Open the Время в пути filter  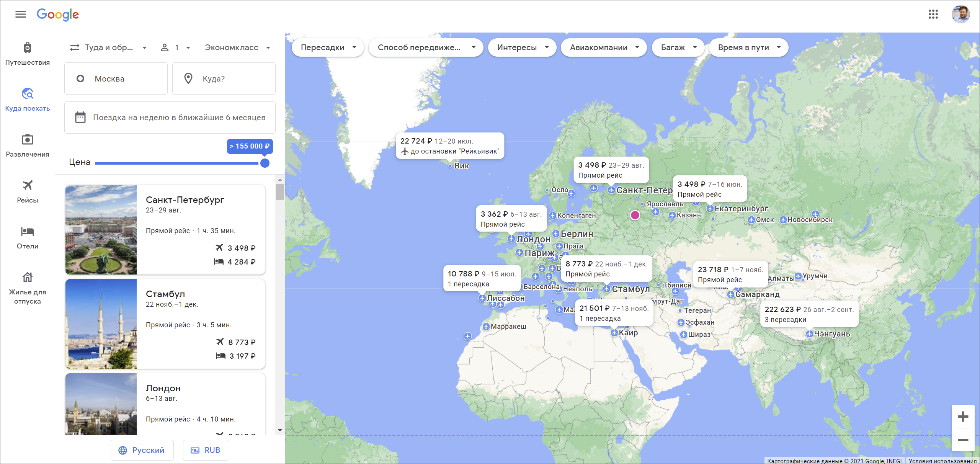[749, 47]
